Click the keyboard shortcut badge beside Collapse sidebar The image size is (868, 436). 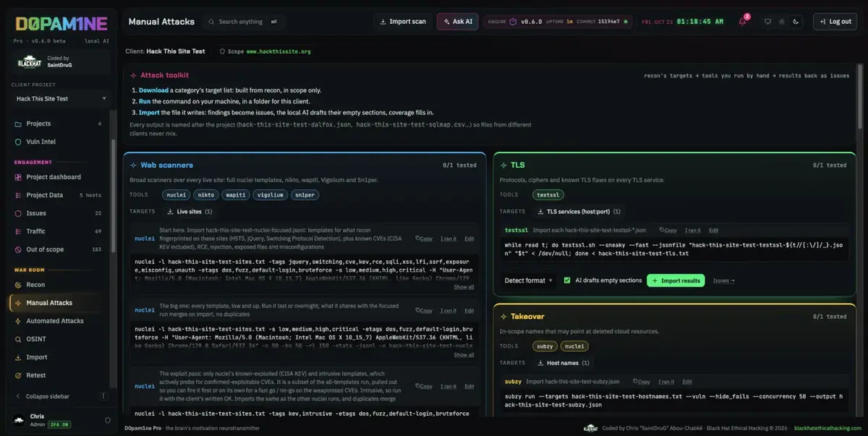click(103, 396)
